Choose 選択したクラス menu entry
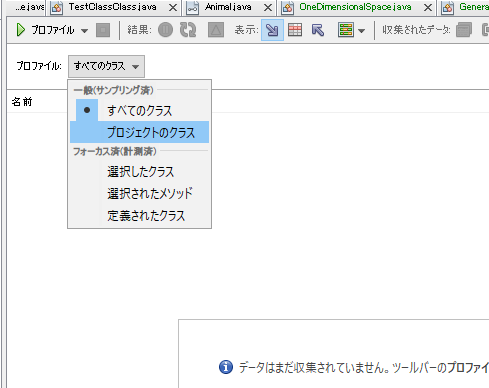Viewport: 489px width, 388px height. [x=139, y=172]
